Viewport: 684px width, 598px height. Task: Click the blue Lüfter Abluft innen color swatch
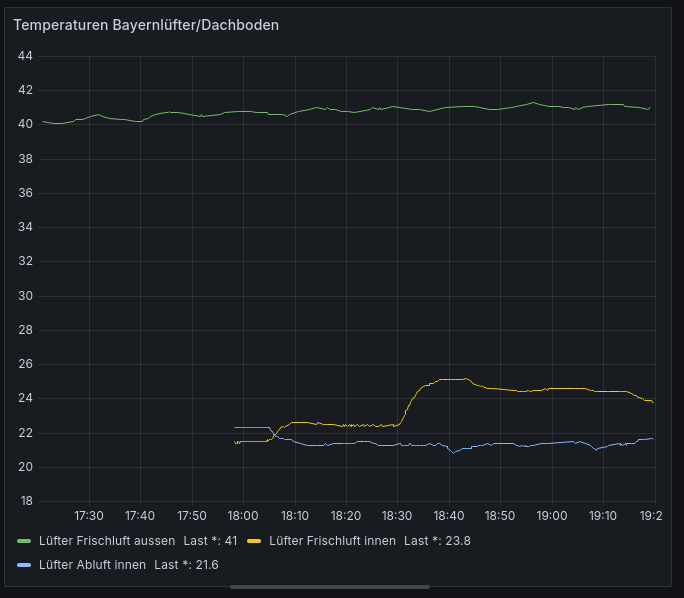(x=24, y=565)
